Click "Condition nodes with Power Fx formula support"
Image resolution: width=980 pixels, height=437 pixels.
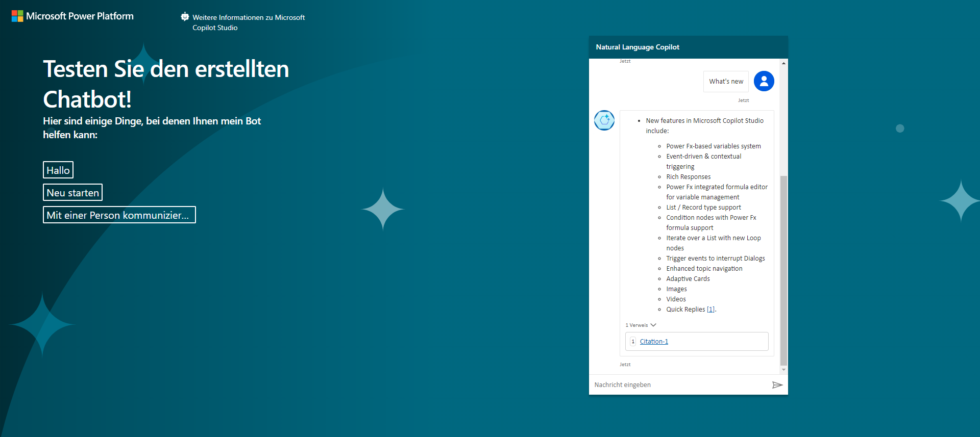(x=712, y=223)
